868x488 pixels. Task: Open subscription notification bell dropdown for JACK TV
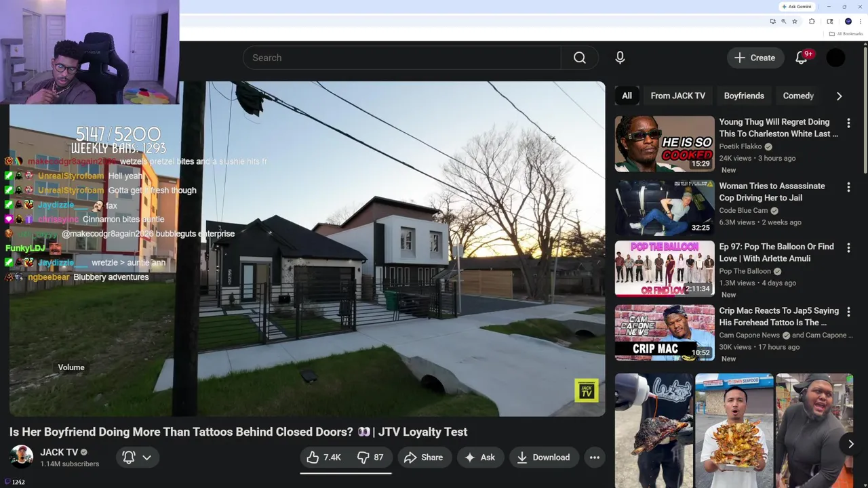(x=138, y=457)
